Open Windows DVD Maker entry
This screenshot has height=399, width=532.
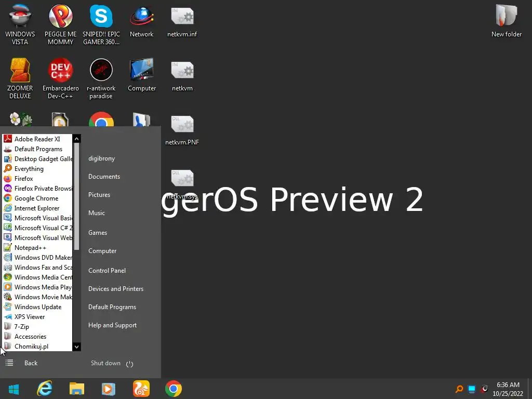click(37, 257)
